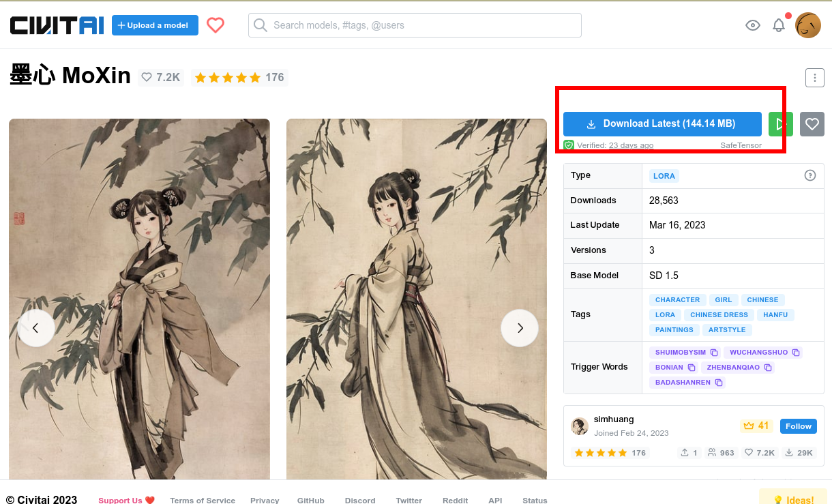Viewport: 832px width, 504px height.
Task: Open API footer link
Action: 495,501
